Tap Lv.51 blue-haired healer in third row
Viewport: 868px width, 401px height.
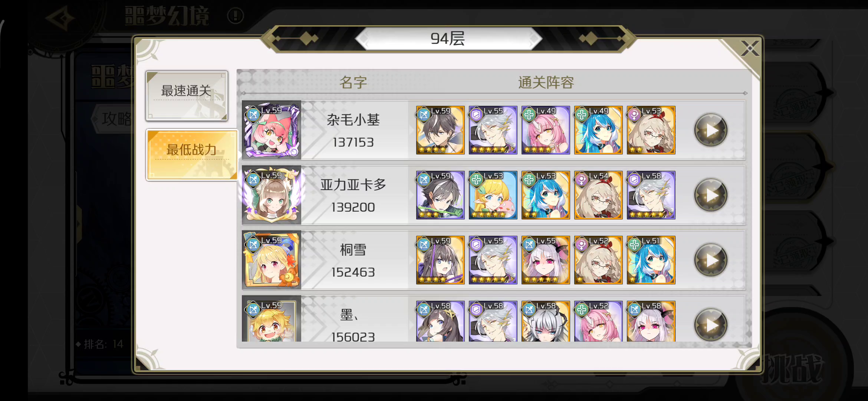click(651, 260)
